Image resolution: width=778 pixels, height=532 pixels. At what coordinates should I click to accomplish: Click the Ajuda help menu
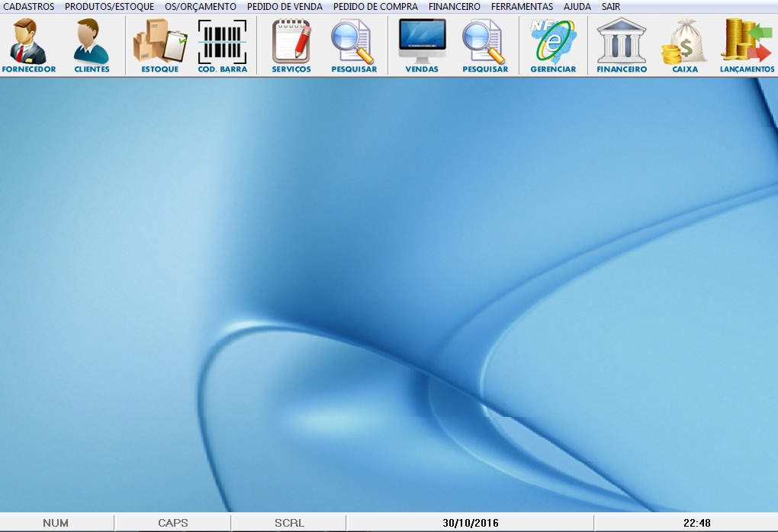click(x=577, y=6)
